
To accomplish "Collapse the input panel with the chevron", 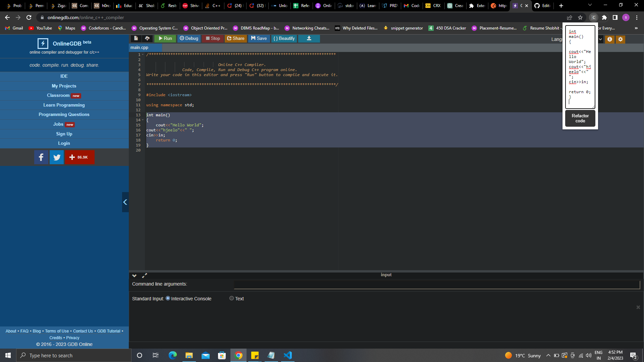I will (x=134, y=276).
